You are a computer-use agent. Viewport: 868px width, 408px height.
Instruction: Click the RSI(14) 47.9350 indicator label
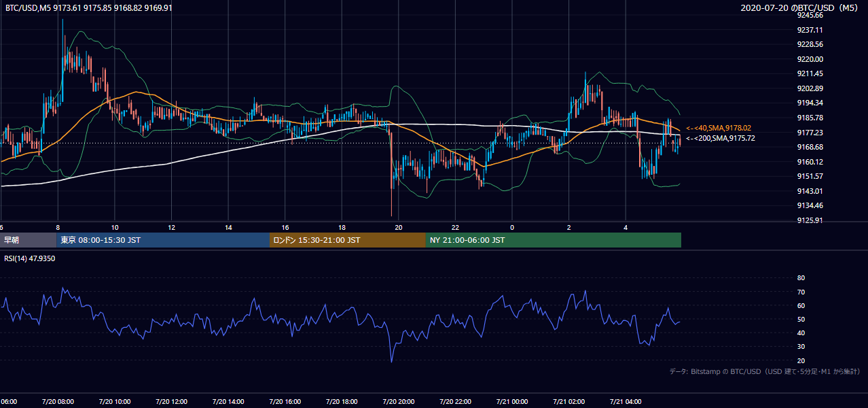(30, 258)
